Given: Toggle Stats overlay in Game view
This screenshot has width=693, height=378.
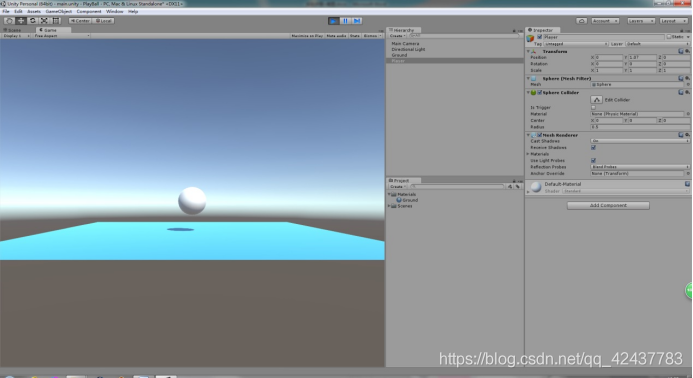Looking at the screenshot, I should point(354,36).
